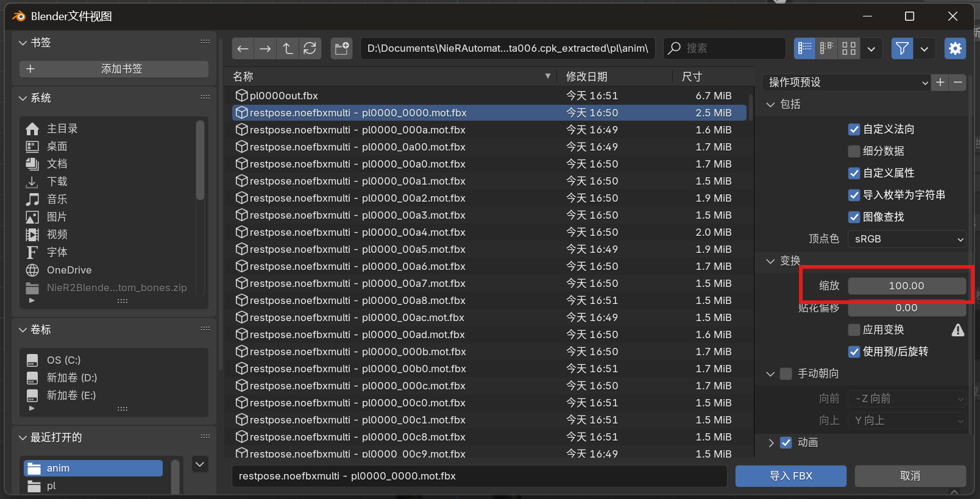Uncheck the 自定义法向 checkbox
The width and height of the screenshot is (980, 499).
(x=854, y=129)
